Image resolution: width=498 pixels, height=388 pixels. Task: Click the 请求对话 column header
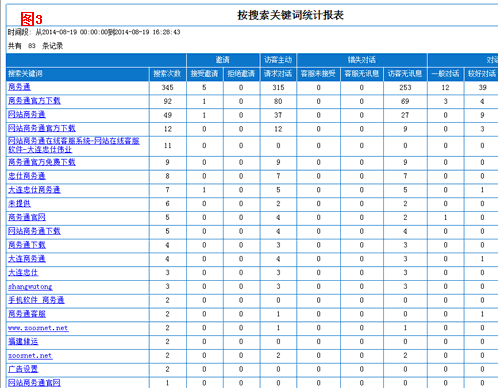pyautogui.click(x=278, y=74)
